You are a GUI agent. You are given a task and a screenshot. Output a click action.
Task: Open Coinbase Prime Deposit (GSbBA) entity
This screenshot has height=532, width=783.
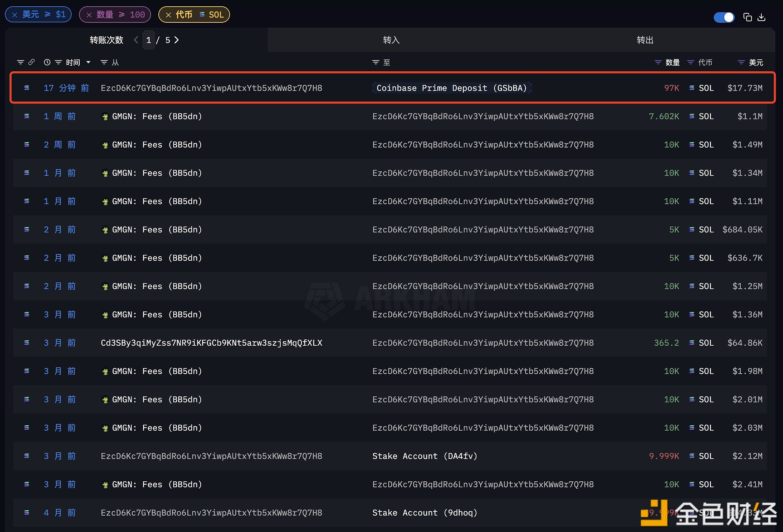(452, 88)
